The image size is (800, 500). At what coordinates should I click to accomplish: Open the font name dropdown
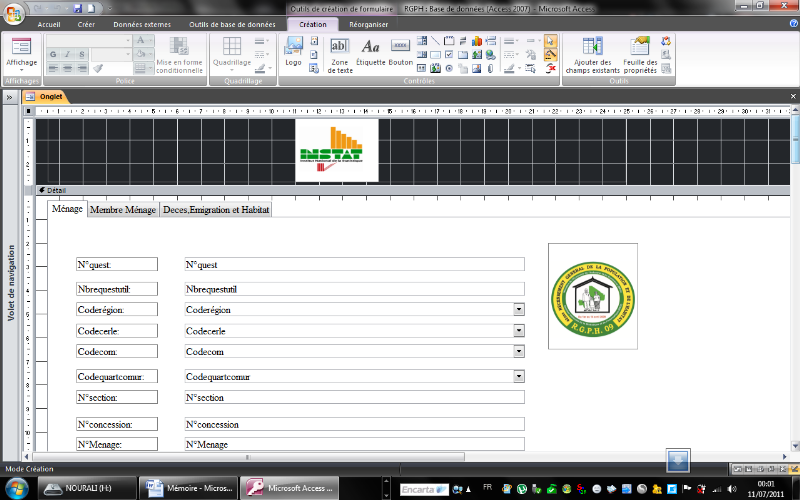(x=128, y=40)
